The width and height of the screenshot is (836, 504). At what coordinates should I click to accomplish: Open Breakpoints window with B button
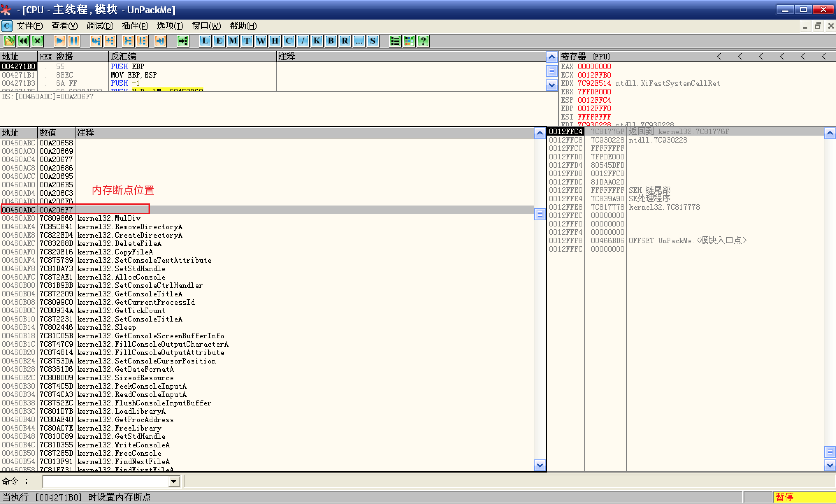click(331, 41)
